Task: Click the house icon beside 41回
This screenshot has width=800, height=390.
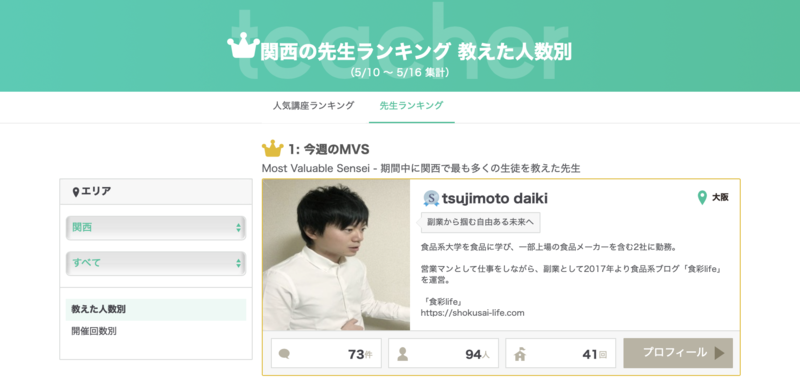Action: [520, 354]
